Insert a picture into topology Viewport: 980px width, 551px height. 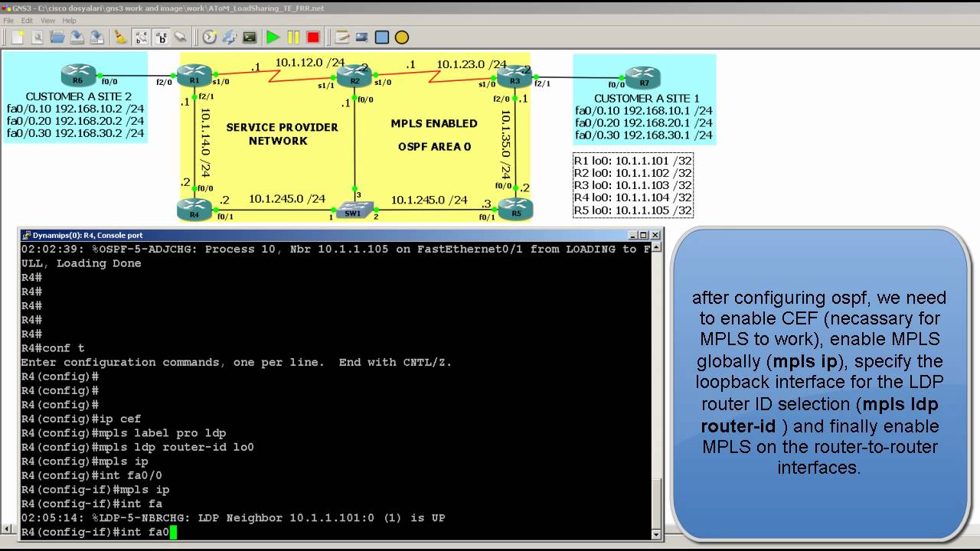362,37
